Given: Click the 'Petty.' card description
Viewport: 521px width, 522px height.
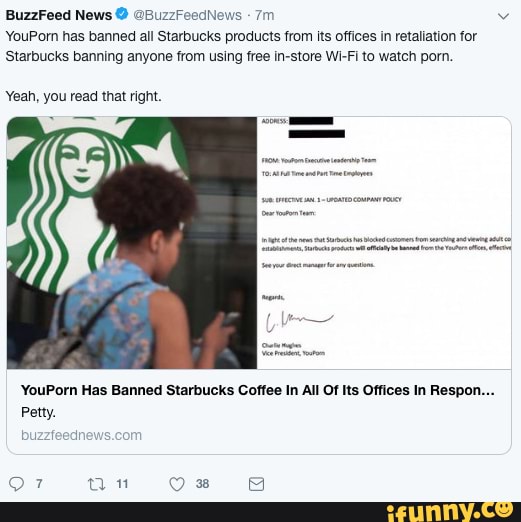Looking at the screenshot, I should pos(38,413).
